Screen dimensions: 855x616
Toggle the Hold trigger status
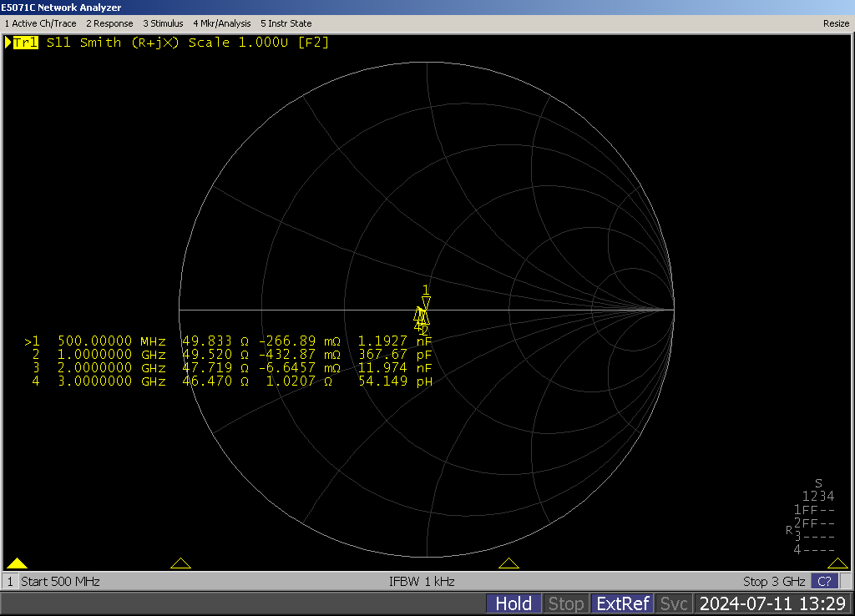[514, 603]
